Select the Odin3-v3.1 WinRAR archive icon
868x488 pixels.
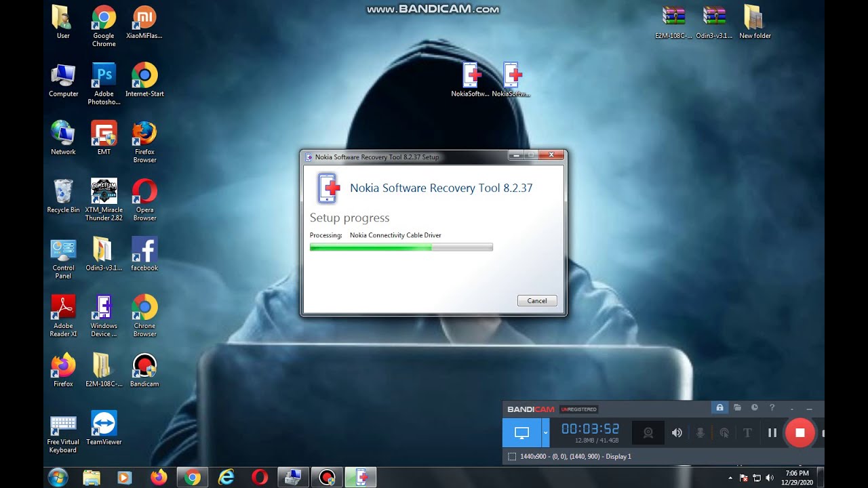(714, 22)
